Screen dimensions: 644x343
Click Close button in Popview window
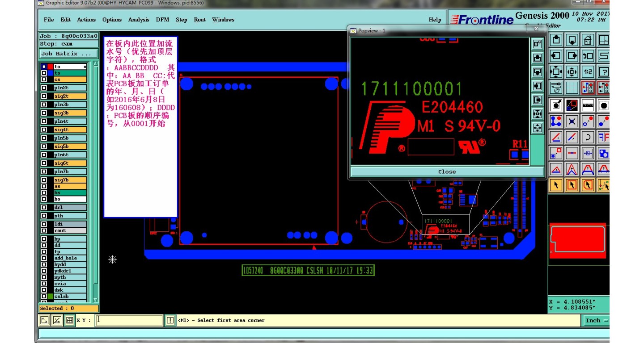[447, 171]
